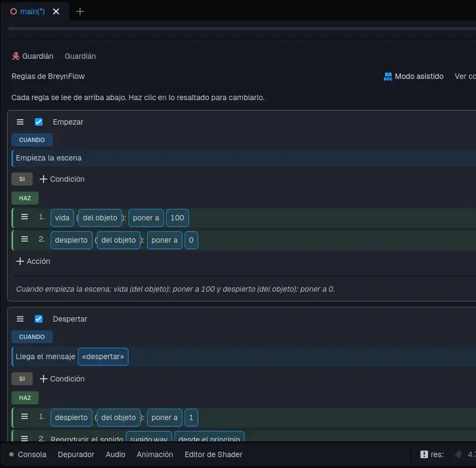Open 'del objeto' scope in vida action

[x=100, y=218]
